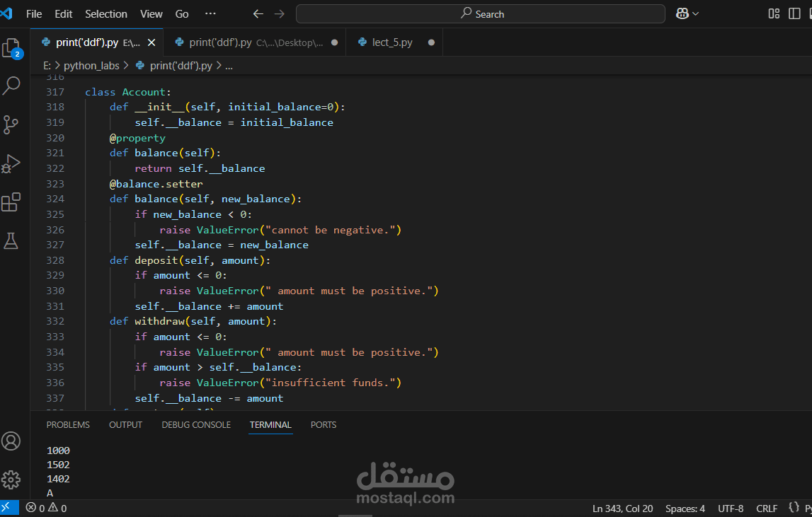The width and height of the screenshot is (812, 517).
Task: Click the CRLF end-of-line status
Action: click(x=767, y=509)
